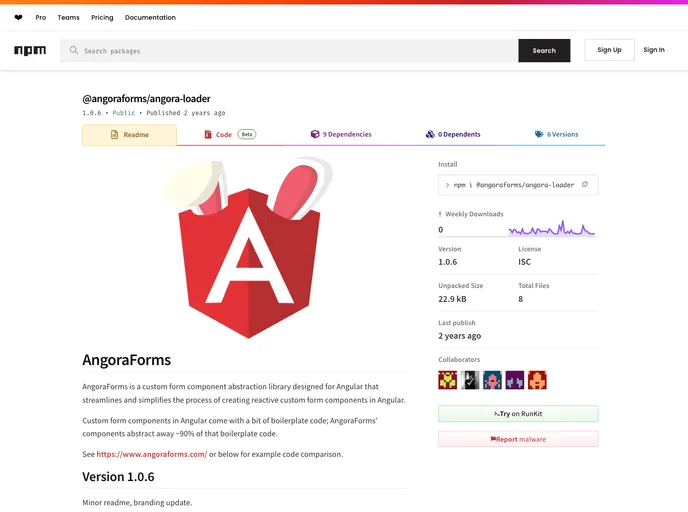The height and width of the screenshot is (512, 688).
Task: Open the orange collaborator avatar
Action: click(x=537, y=380)
